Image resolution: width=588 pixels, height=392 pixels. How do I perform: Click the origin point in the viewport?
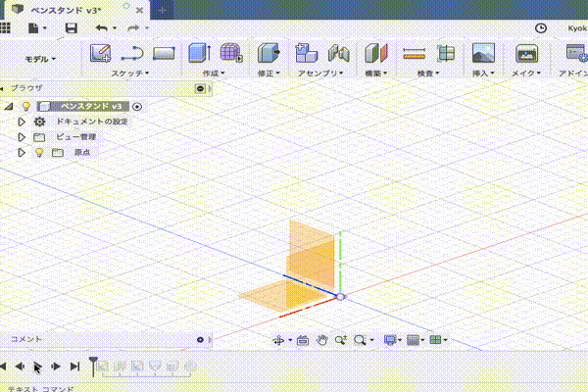[340, 297]
